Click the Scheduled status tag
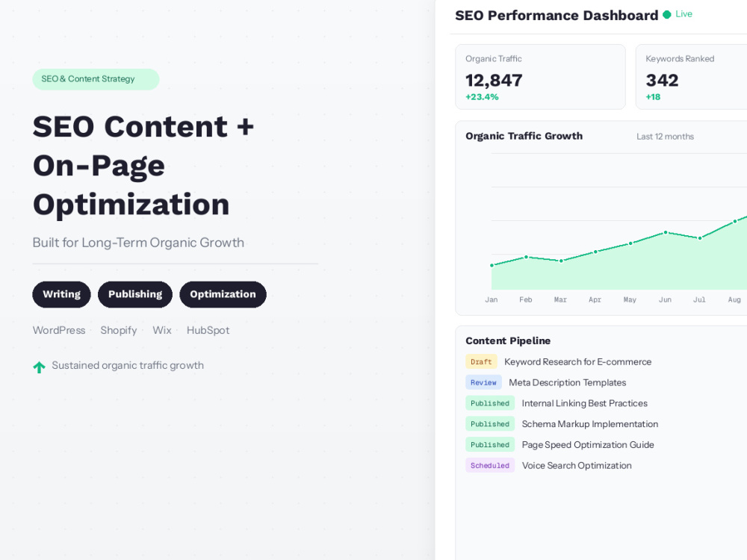Image resolution: width=747 pixels, height=560 pixels. point(490,465)
